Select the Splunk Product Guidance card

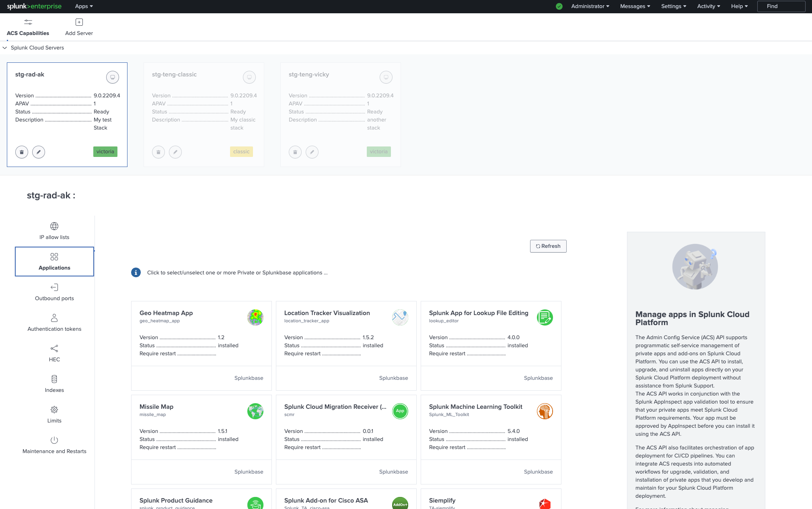coord(201,499)
